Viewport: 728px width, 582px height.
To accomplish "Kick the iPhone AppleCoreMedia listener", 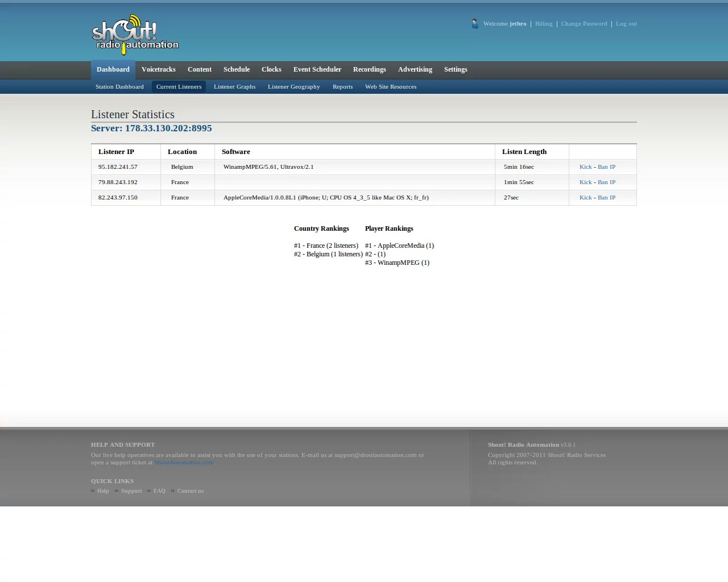I will 585,198.
